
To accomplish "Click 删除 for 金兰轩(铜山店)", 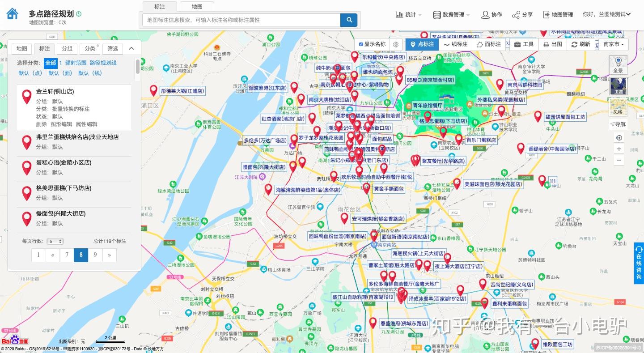I will point(41,124).
